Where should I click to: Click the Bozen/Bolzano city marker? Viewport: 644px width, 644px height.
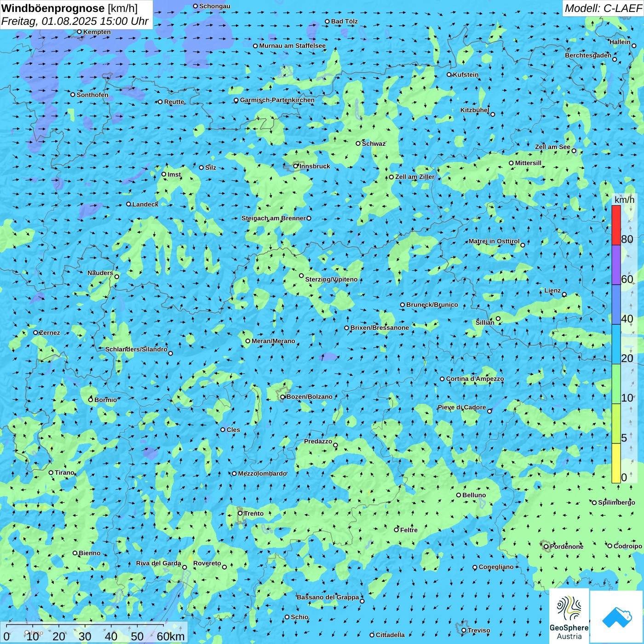pos(283,397)
